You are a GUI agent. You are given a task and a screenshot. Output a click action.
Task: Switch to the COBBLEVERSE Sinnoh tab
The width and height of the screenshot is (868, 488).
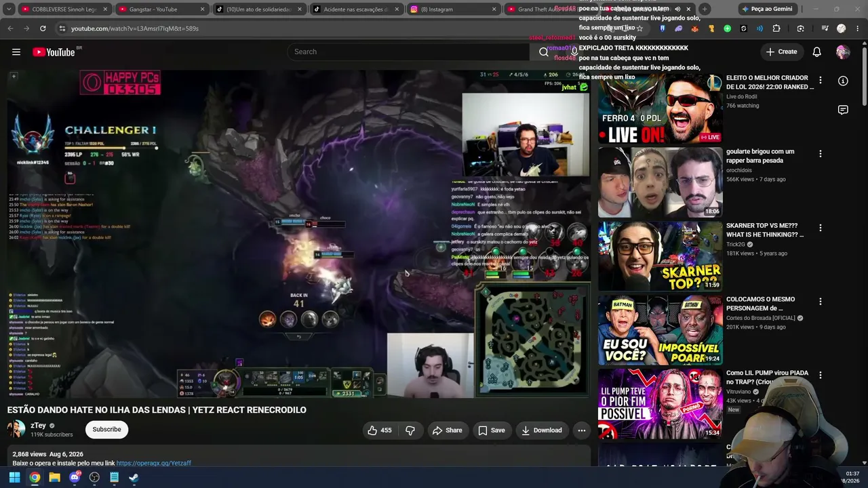tap(64, 9)
